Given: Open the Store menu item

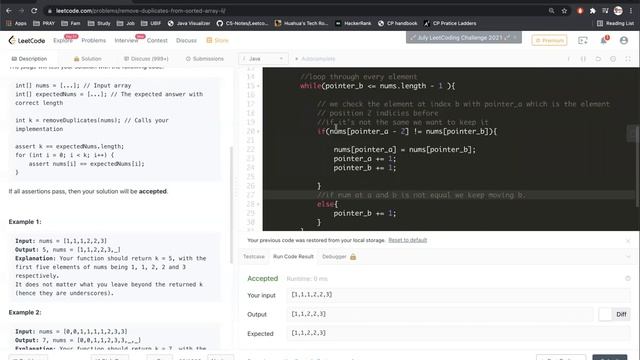Looking at the screenshot, I should point(218,40).
